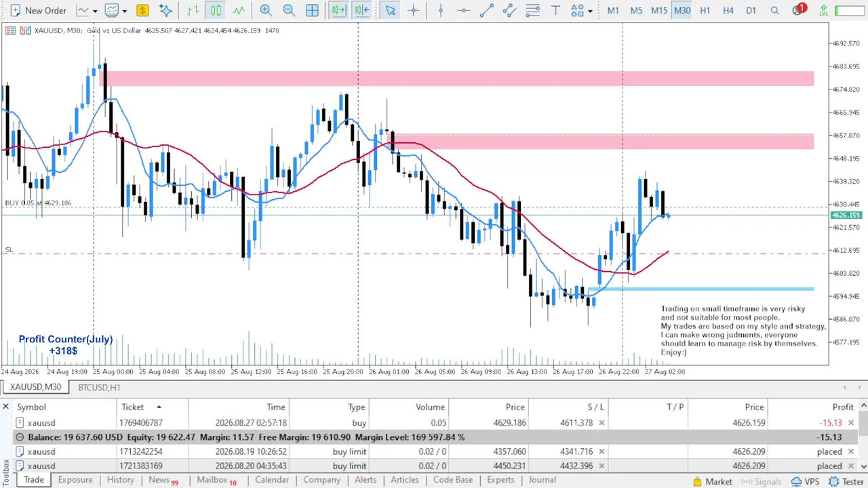868x488 pixels.
Task: Switch to M15 timeframe
Action: [x=659, y=10]
